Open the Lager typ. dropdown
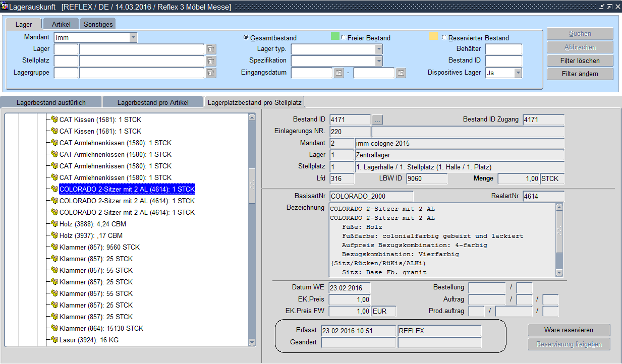The image size is (622, 364). [379, 49]
